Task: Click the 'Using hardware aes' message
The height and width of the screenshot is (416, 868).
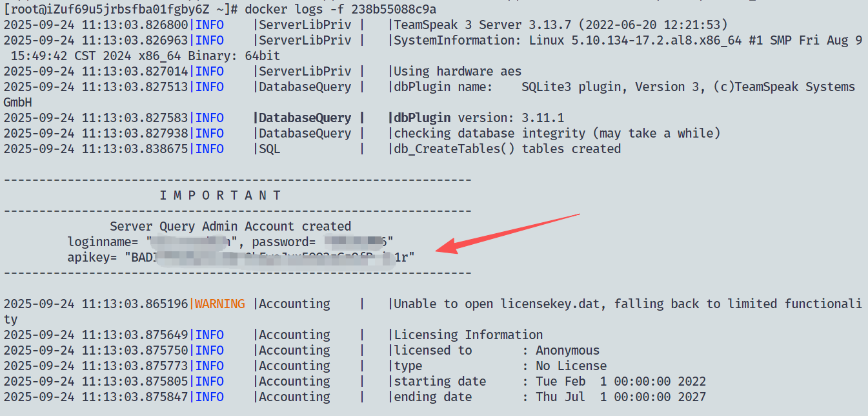Action: 457,72
